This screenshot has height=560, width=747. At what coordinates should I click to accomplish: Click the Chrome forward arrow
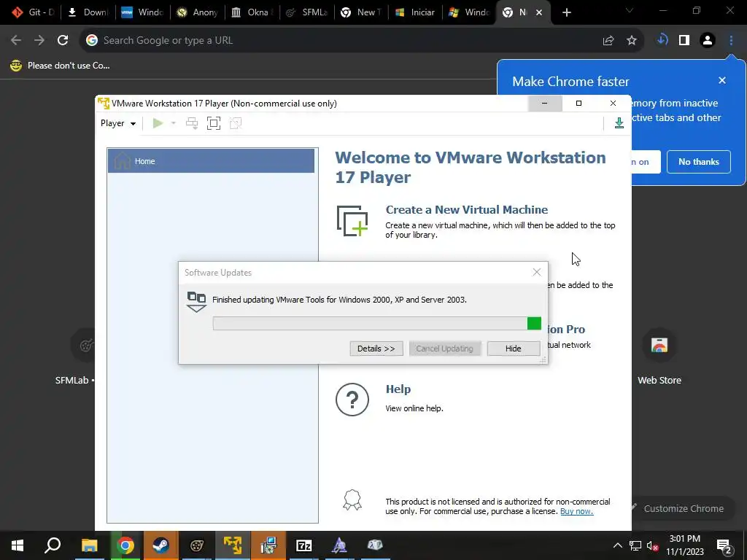tap(39, 41)
